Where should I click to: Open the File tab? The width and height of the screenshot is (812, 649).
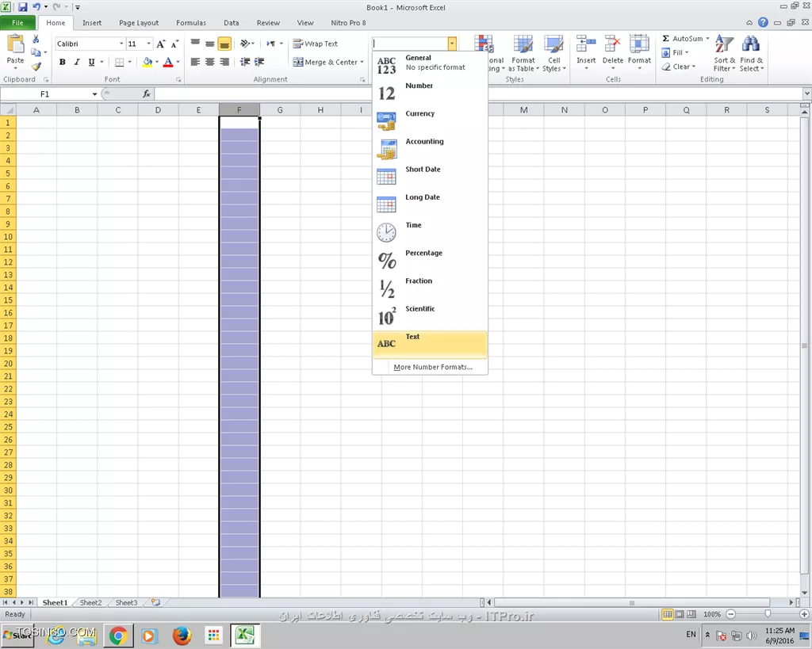pyautogui.click(x=18, y=23)
